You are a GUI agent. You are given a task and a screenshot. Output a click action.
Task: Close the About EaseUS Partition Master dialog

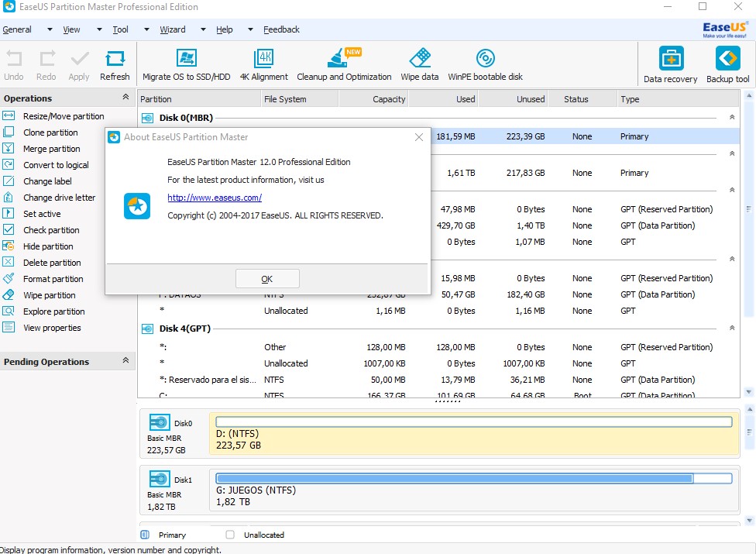tap(419, 137)
